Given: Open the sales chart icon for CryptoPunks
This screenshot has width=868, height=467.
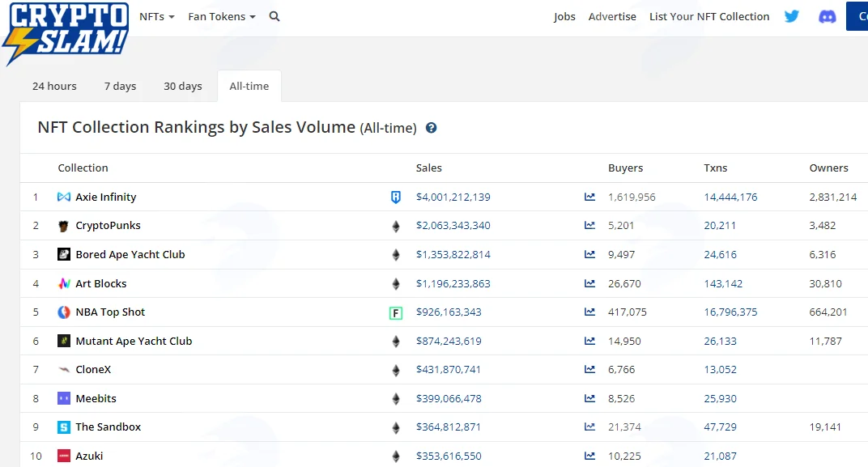Looking at the screenshot, I should [589, 226].
